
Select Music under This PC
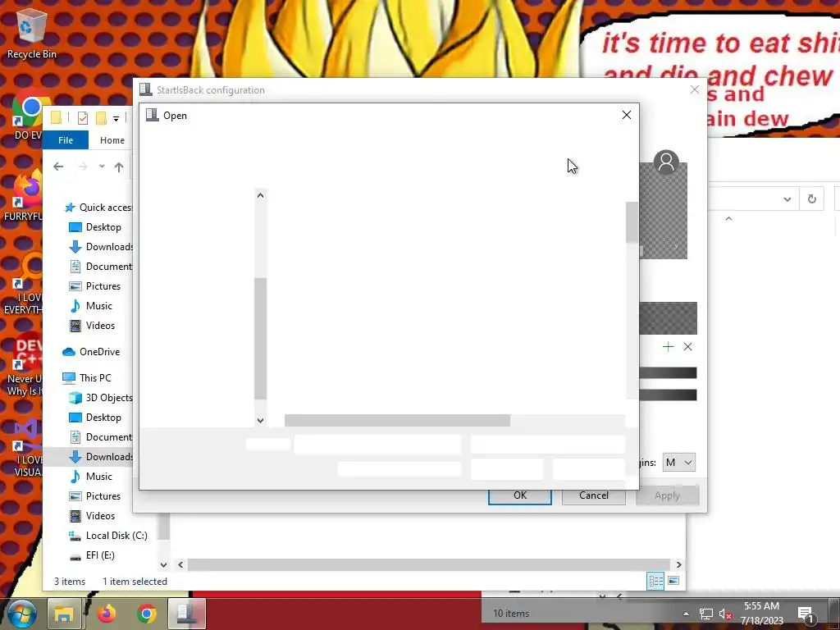(x=91, y=477)
